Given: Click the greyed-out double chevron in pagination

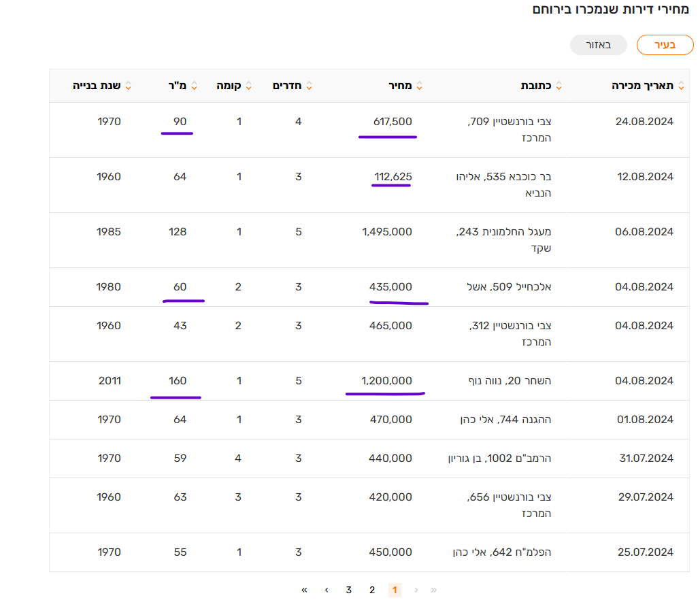Looking at the screenshot, I should click(x=434, y=590).
